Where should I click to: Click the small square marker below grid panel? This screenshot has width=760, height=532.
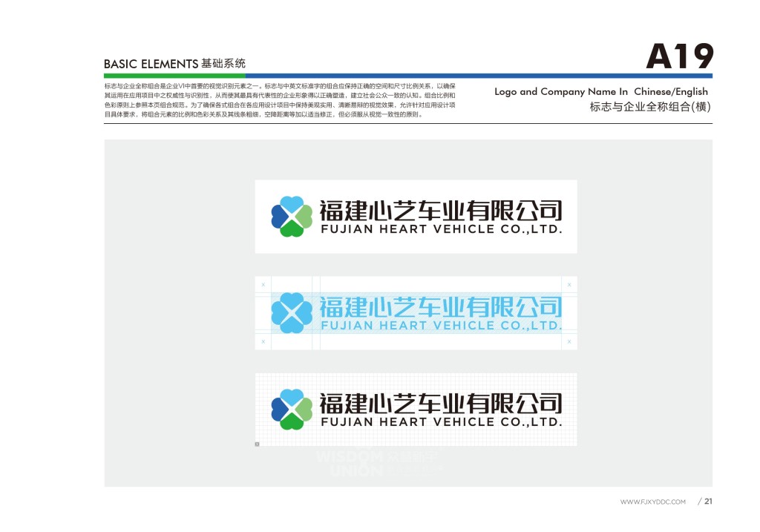[x=258, y=444]
